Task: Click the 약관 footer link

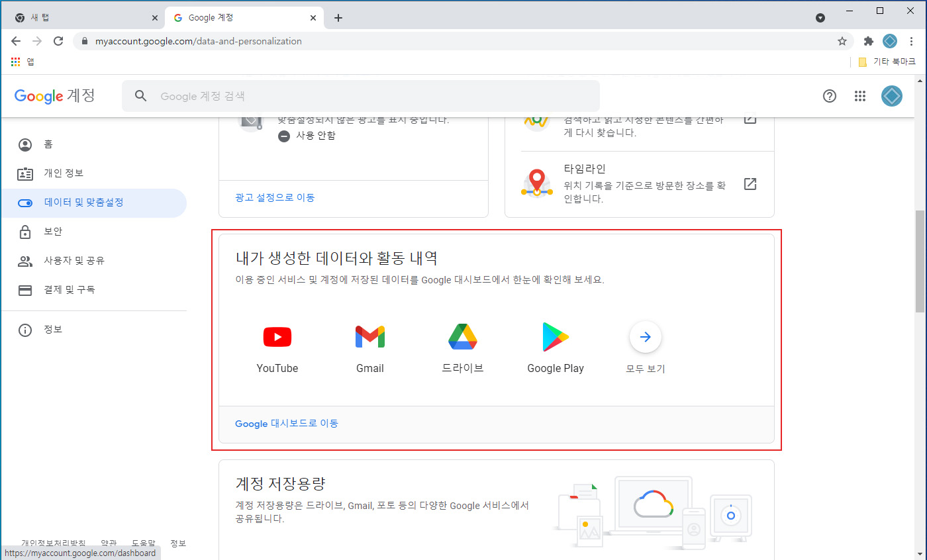Action: click(x=109, y=543)
